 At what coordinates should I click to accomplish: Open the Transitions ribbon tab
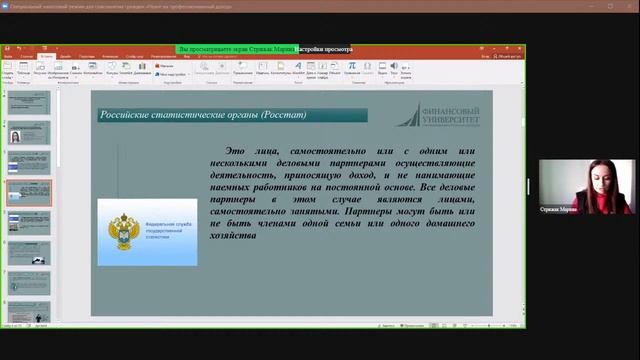(x=87, y=56)
